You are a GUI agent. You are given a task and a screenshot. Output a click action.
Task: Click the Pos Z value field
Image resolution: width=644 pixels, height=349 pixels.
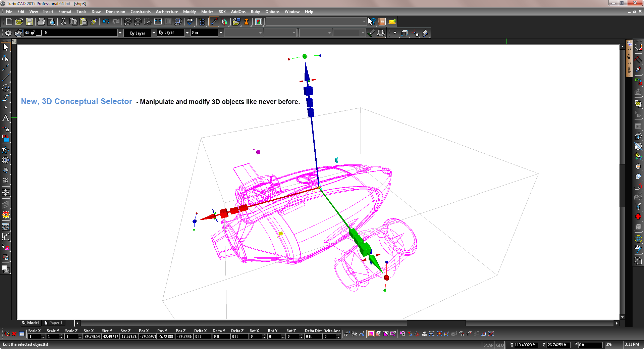point(184,336)
